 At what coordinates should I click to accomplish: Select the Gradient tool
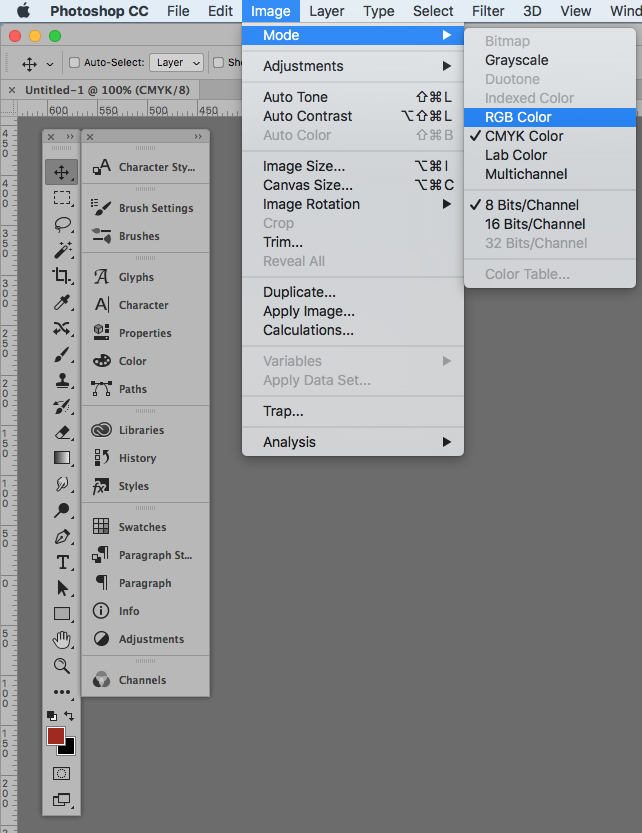[x=62, y=457]
